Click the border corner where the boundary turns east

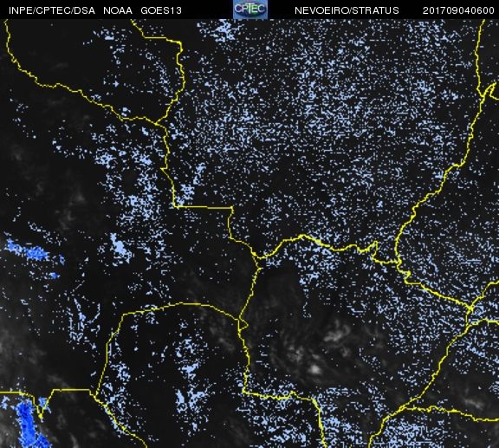pos(176,206)
